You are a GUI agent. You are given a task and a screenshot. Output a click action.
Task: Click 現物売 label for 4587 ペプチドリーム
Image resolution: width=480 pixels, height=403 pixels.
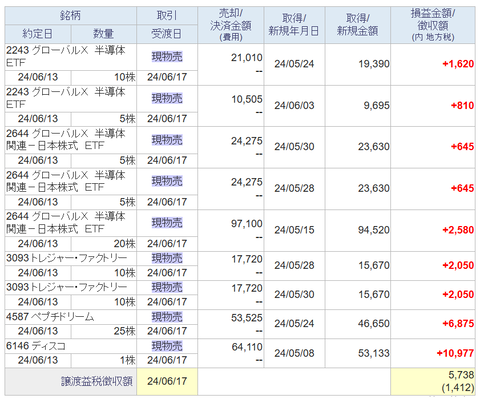point(167,317)
